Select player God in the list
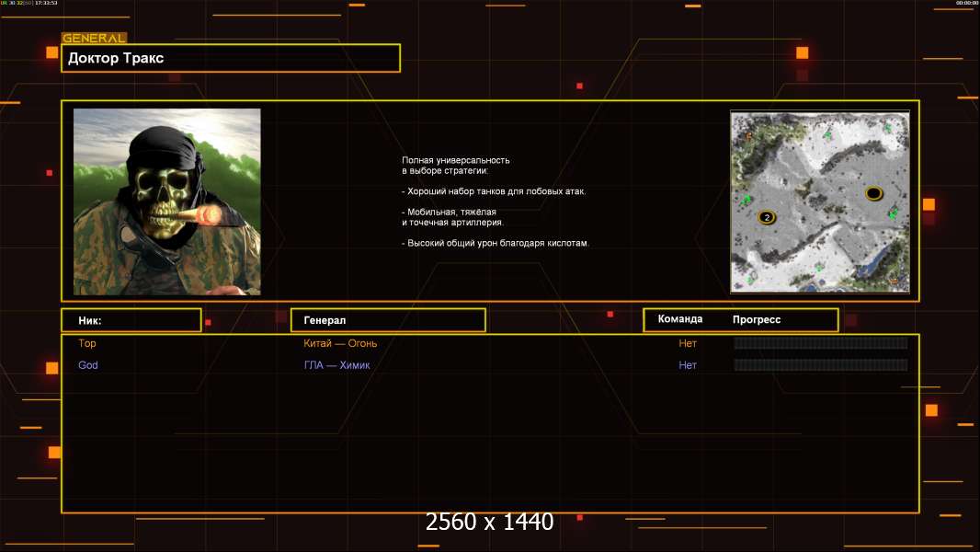Screen dimensions: 980x552 tap(88, 365)
